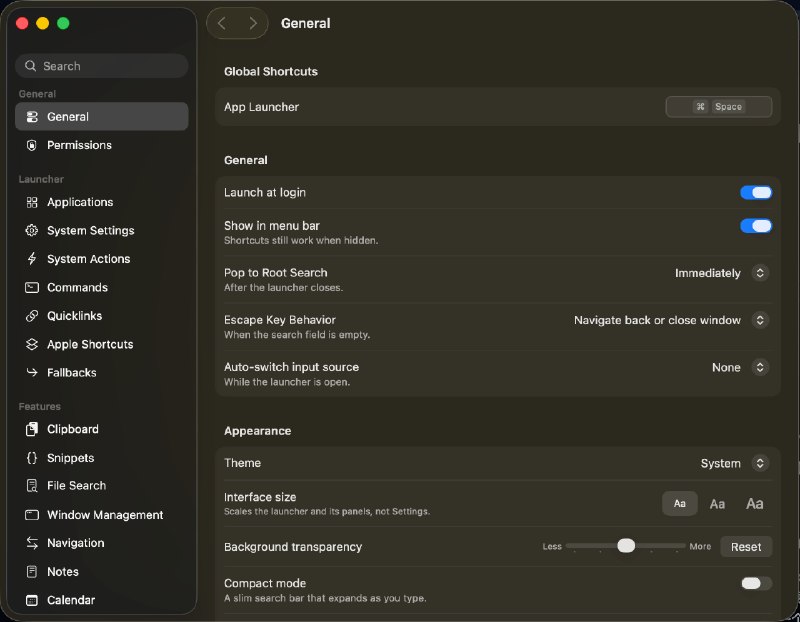Click the 'Less' label by the slider
The width and height of the screenshot is (800, 622).
(552, 546)
